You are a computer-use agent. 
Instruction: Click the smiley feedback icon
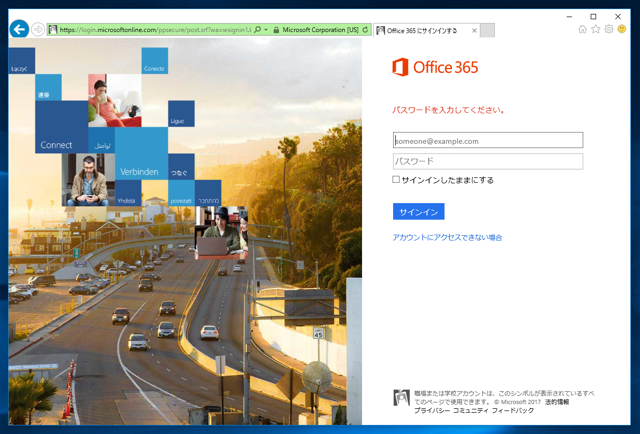(622, 29)
